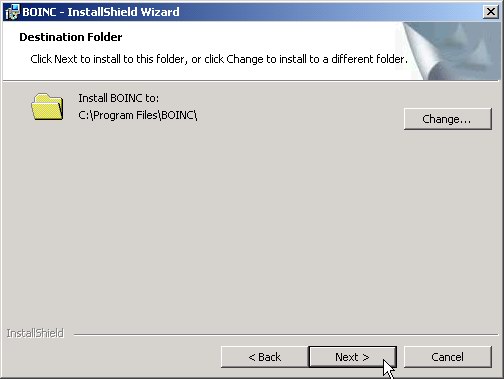Image resolution: width=504 pixels, height=379 pixels.
Task: Cancel the BOINC installation
Action: 447,357
